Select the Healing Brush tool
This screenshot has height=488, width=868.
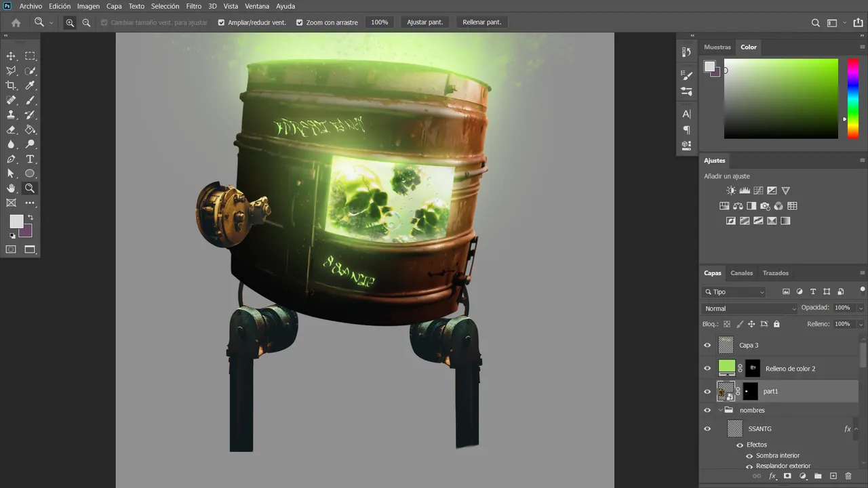point(11,100)
